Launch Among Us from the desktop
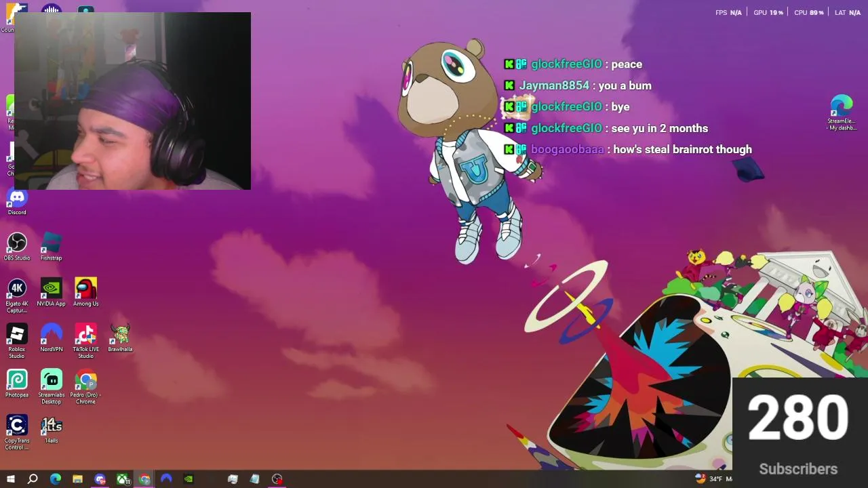 (x=86, y=293)
